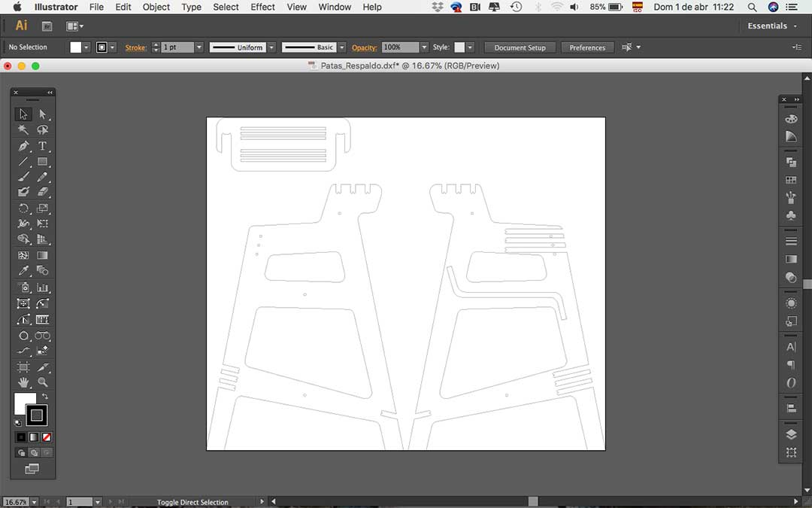This screenshot has height=508, width=812.
Task: Set paint mode to Gradient
Action: click(34, 437)
